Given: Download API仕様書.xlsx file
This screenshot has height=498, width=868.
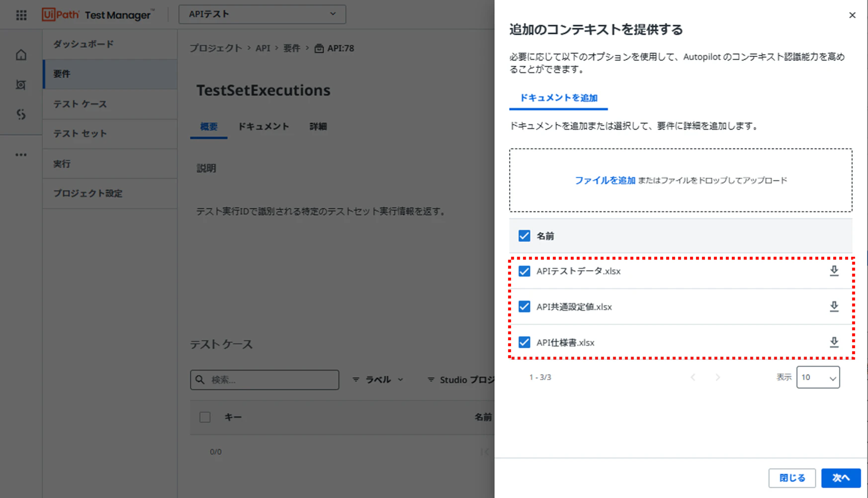Looking at the screenshot, I should click(x=834, y=342).
